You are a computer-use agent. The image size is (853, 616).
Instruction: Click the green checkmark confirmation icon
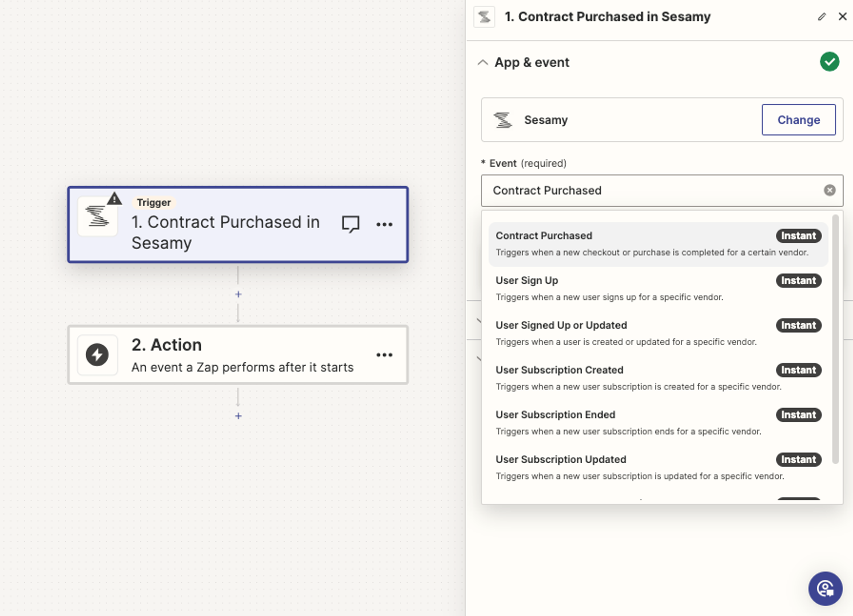pyautogui.click(x=829, y=61)
